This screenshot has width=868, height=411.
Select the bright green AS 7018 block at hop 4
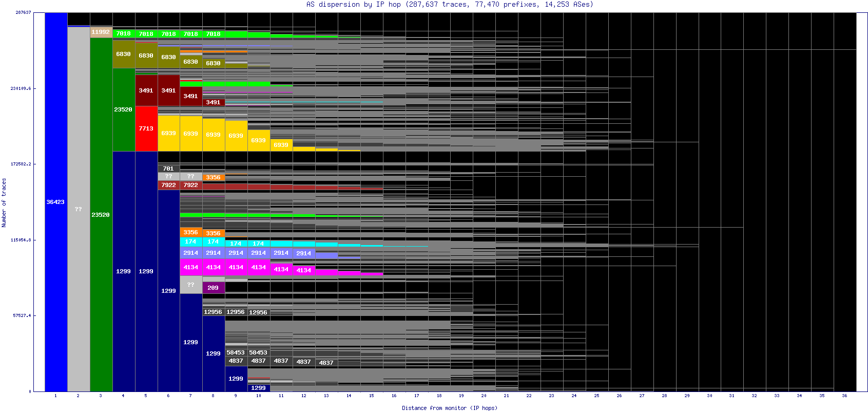(124, 34)
